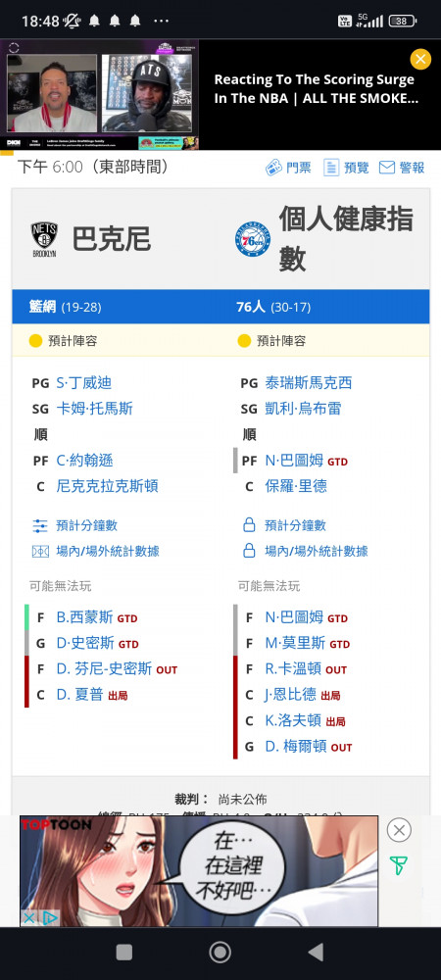The width and height of the screenshot is (441, 980).
Task: Open player 泰瑞斯馬克西 link
Action: click(x=308, y=382)
